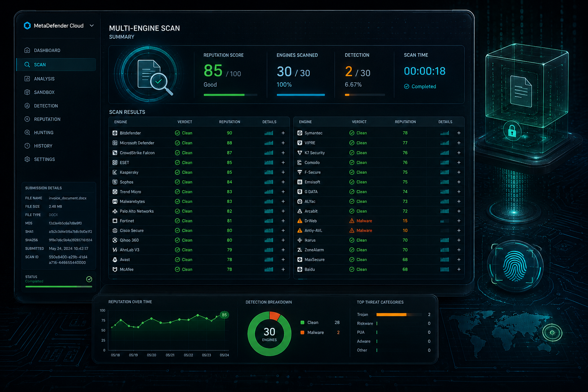Click the Microsoft Defender engine icon

(x=115, y=143)
